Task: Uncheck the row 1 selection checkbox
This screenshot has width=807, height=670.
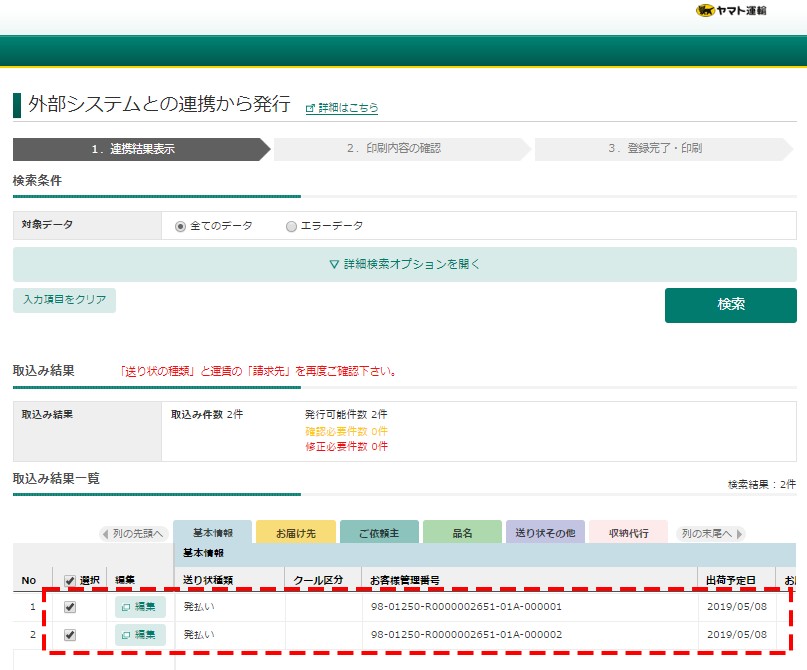Action: coord(70,607)
